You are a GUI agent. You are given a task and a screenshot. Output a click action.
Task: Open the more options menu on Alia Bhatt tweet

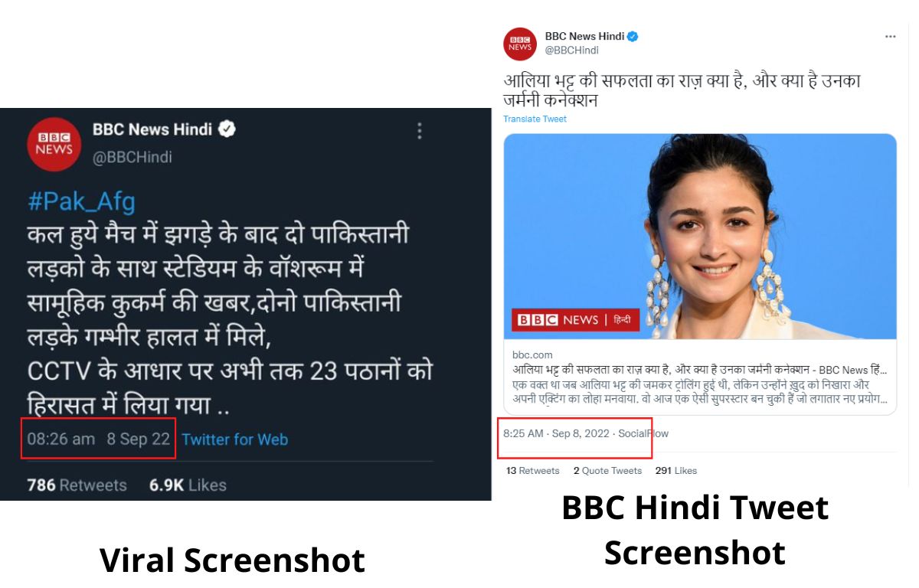pos(890,36)
